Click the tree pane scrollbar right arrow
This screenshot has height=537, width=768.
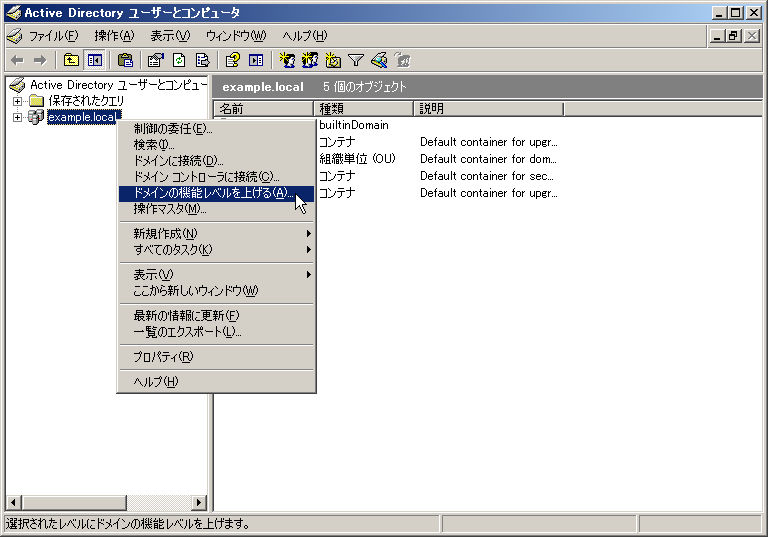tap(199, 503)
